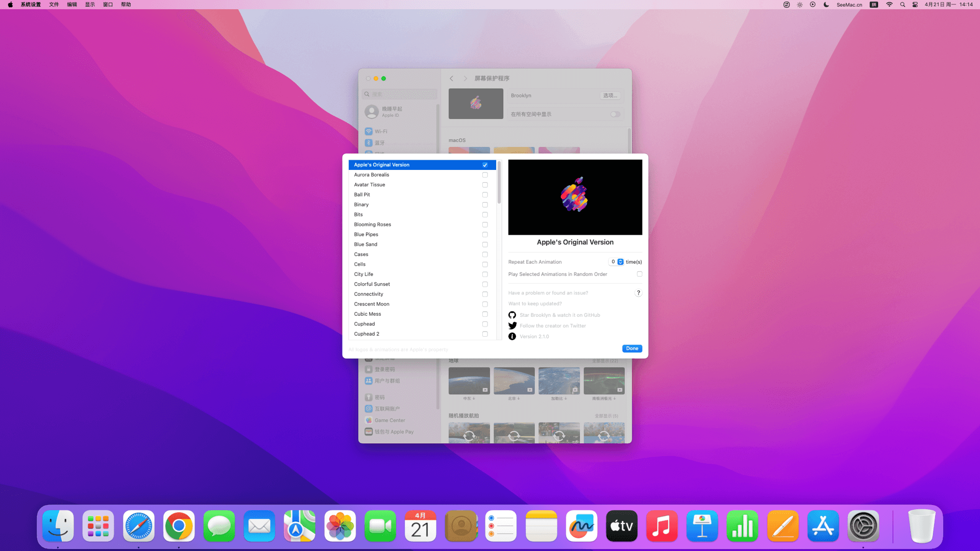Open App Store in the Dock
The height and width of the screenshot is (551, 980).
pos(823,526)
